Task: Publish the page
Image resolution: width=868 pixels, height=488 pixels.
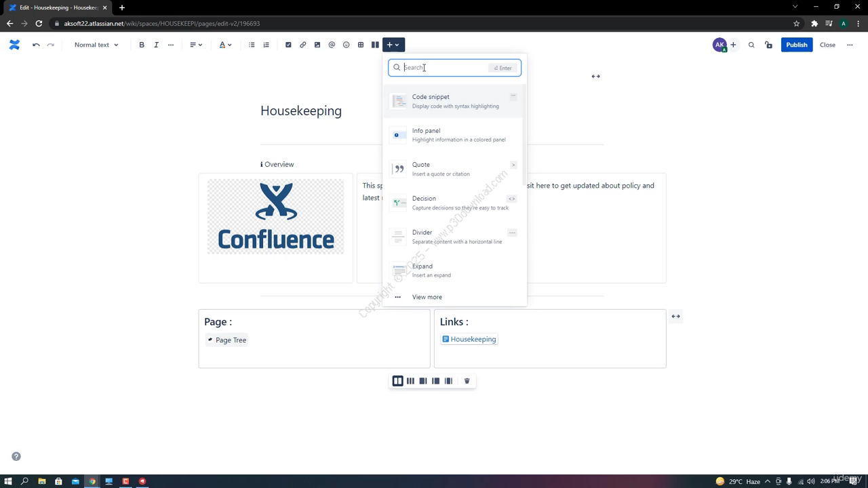Action: (797, 45)
